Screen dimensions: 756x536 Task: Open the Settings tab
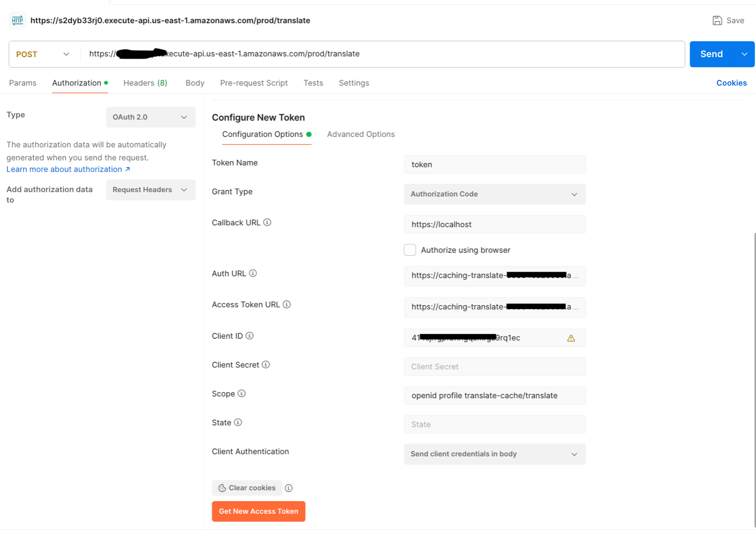tap(354, 83)
